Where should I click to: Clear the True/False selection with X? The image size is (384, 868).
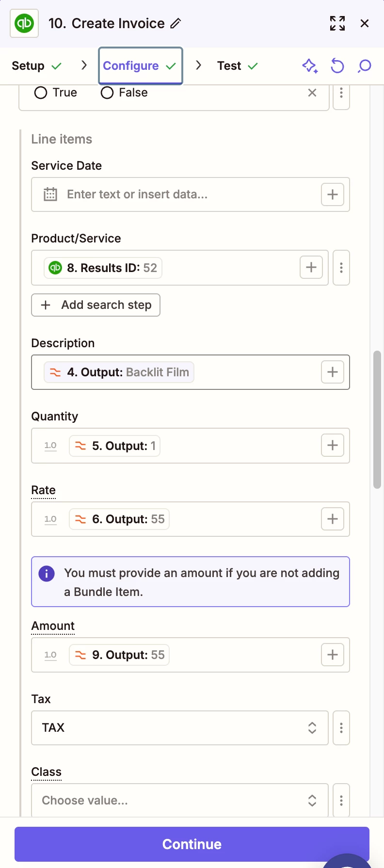coord(312,93)
